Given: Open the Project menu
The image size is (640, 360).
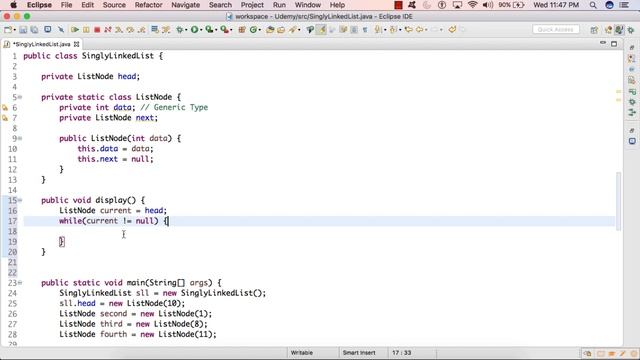Looking at the screenshot, I should [252, 5].
